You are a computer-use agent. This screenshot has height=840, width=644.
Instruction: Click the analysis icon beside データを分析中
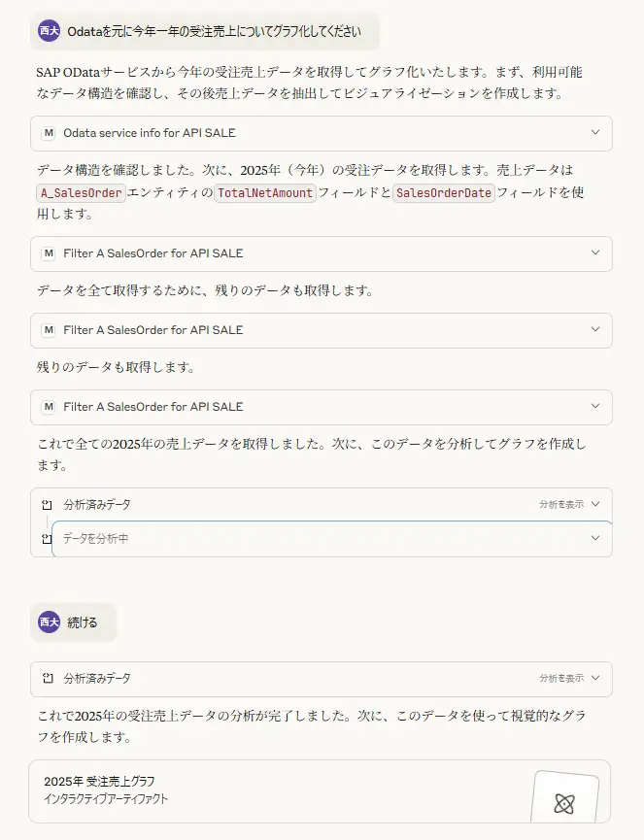[47, 538]
